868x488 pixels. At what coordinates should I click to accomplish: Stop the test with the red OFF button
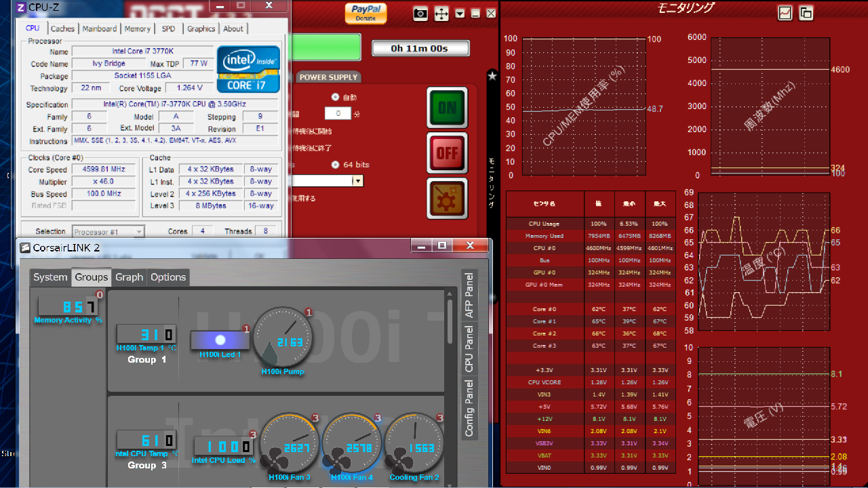point(448,153)
